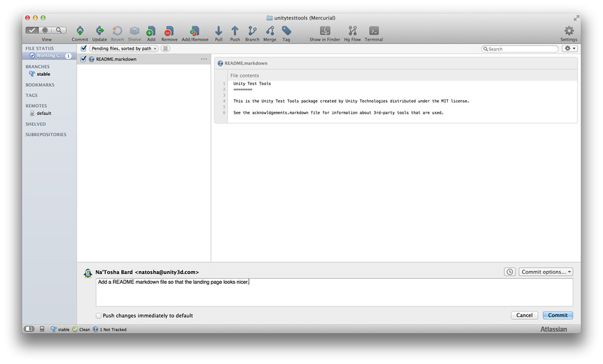Launch Terminal from the toolbar
Viewport: 603px width, 364px height.
(x=374, y=31)
